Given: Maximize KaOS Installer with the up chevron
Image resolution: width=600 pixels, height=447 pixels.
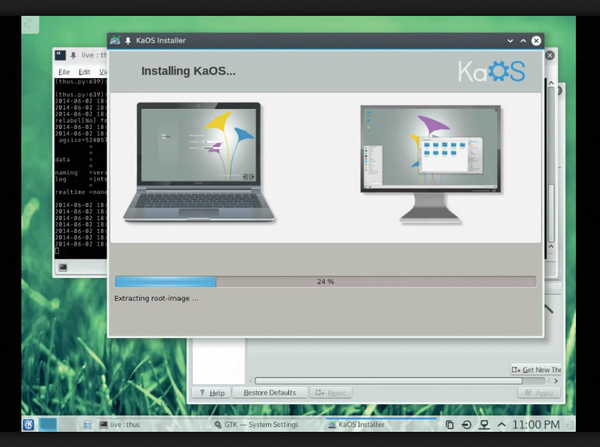Looking at the screenshot, I should (x=523, y=41).
